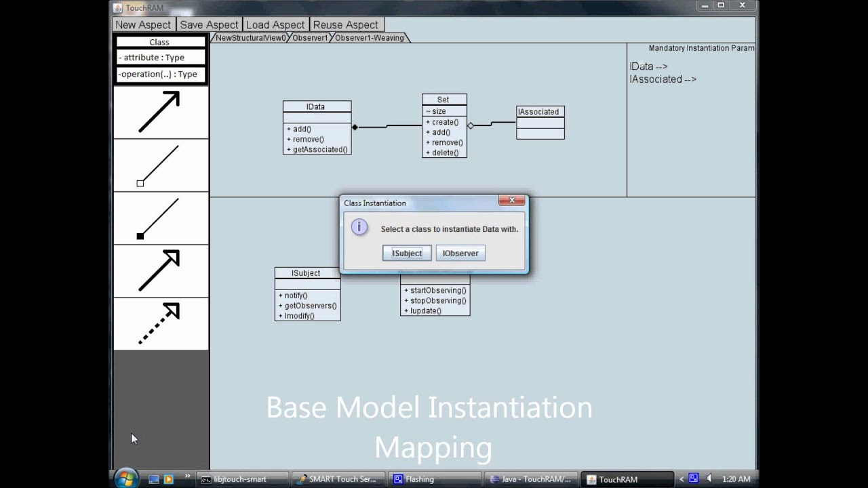Click the startObserving() operation
The height and width of the screenshot is (488, 868).
(435, 291)
